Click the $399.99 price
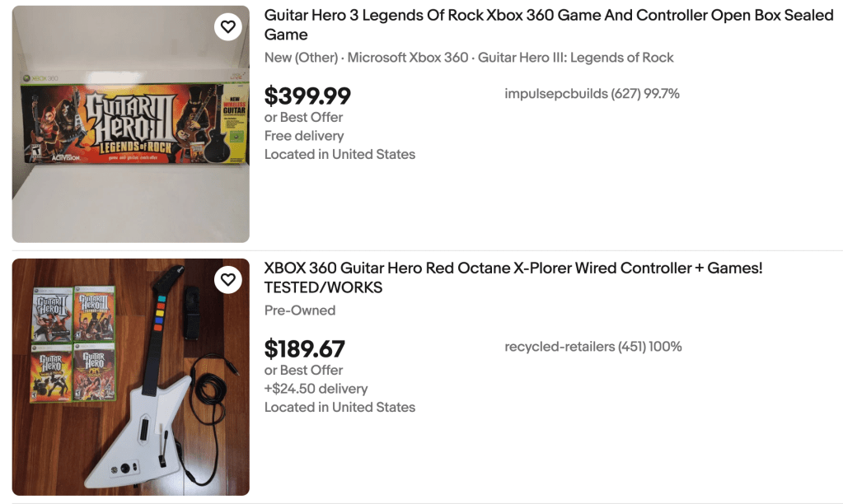The image size is (843, 504). coord(307,96)
